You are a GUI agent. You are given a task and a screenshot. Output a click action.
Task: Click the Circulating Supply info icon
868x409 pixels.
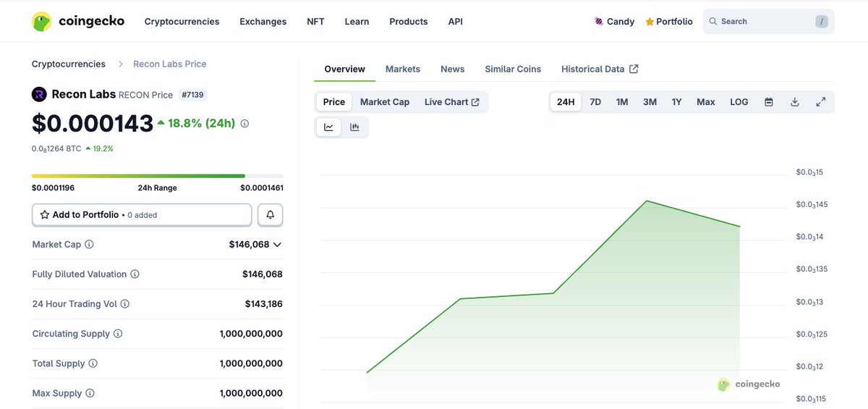(118, 334)
